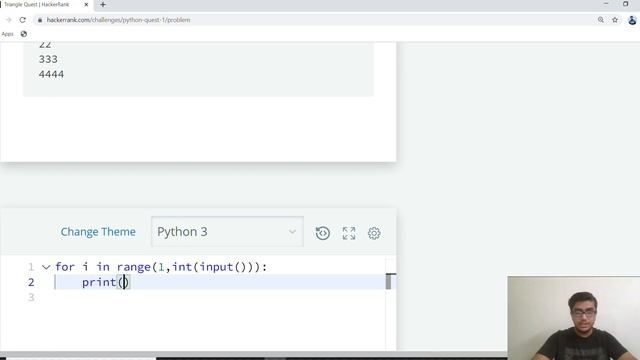Click sample output line 333
Image resolution: width=640 pixels, height=360 pixels.
pos(48,59)
